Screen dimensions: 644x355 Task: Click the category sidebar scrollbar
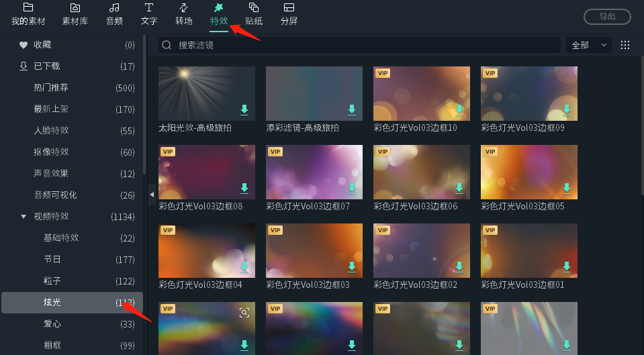click(144, 105)
